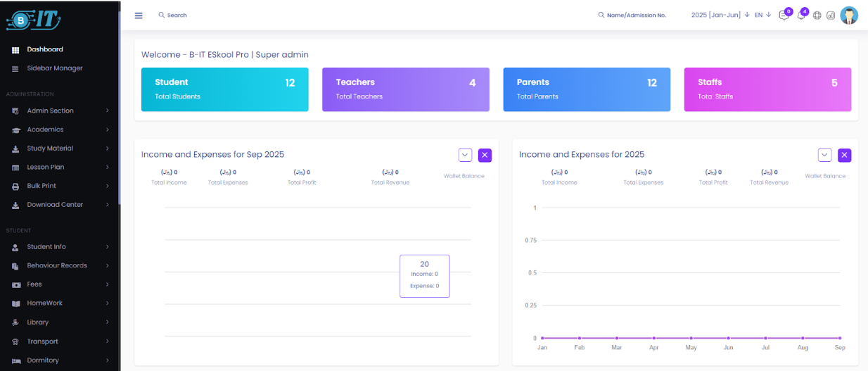
Task: Open the notifications bell icon
Action: (800, 15)
